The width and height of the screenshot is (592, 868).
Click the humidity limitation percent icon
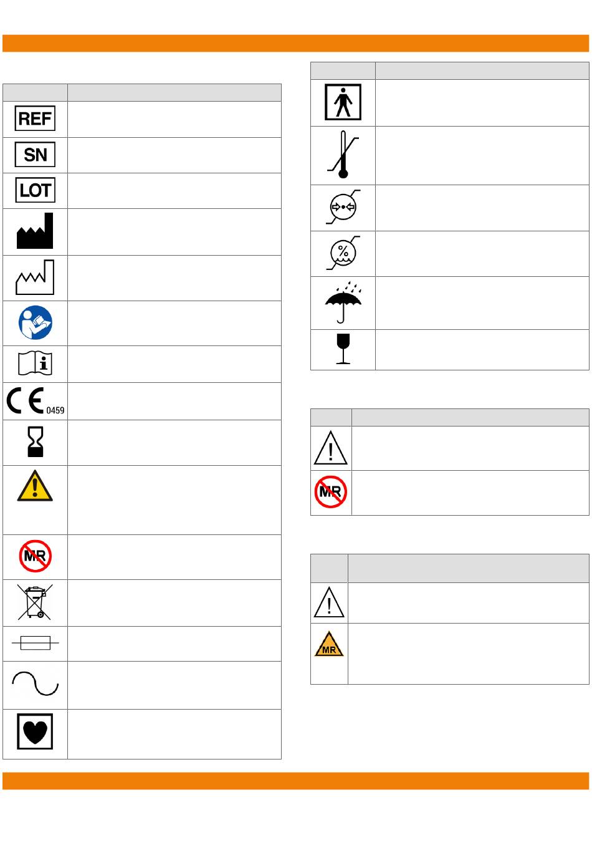343,253
